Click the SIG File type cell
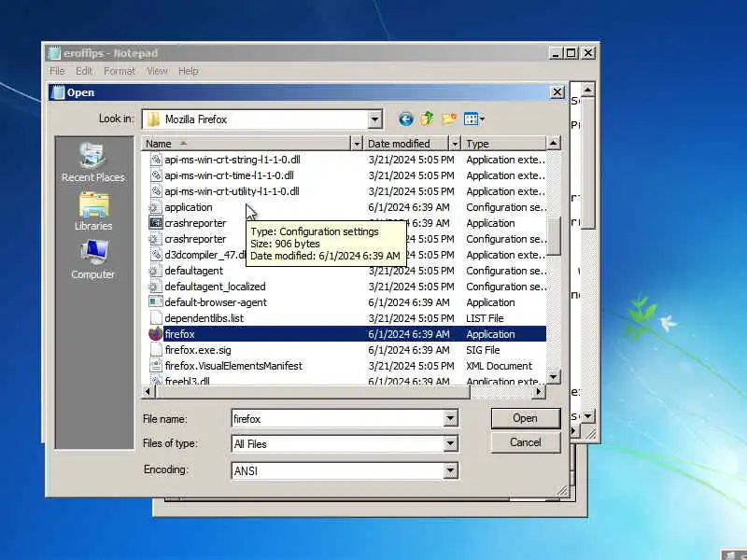Screen dimensions: 747x560 [483, 350]
